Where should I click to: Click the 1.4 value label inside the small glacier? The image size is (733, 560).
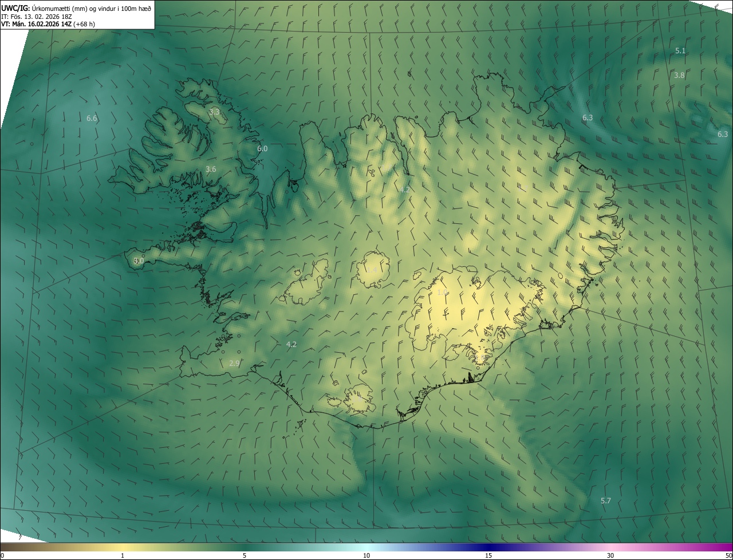pyautogui.click(x=372, y=270)
